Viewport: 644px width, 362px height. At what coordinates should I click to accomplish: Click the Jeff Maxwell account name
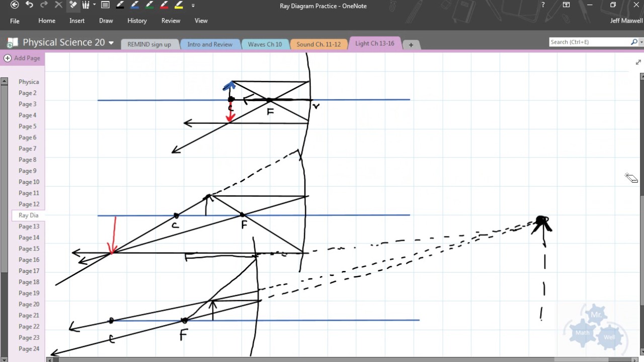point(626,21)
